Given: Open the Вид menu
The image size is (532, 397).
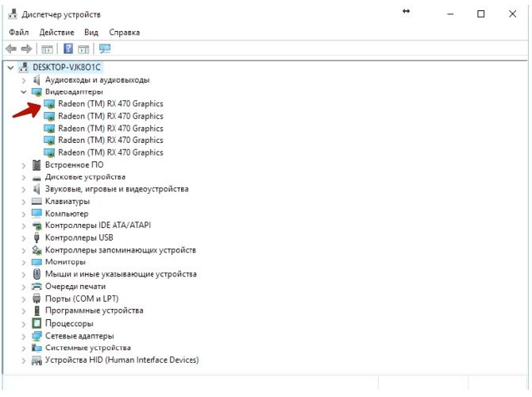Looking at the screenshot, I should pyautogui.click(x=91, y=33).
